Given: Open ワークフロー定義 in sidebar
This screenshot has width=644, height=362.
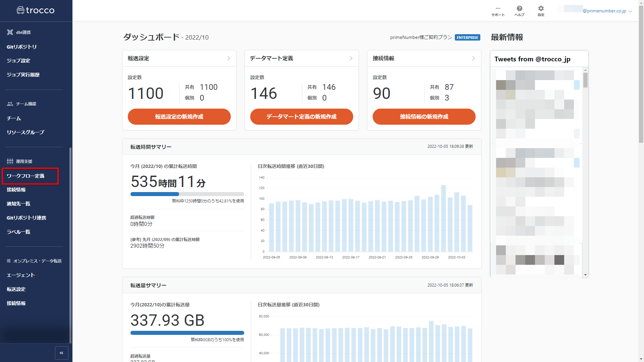Looking at the screenshot, I should click(x=25, y=176).
